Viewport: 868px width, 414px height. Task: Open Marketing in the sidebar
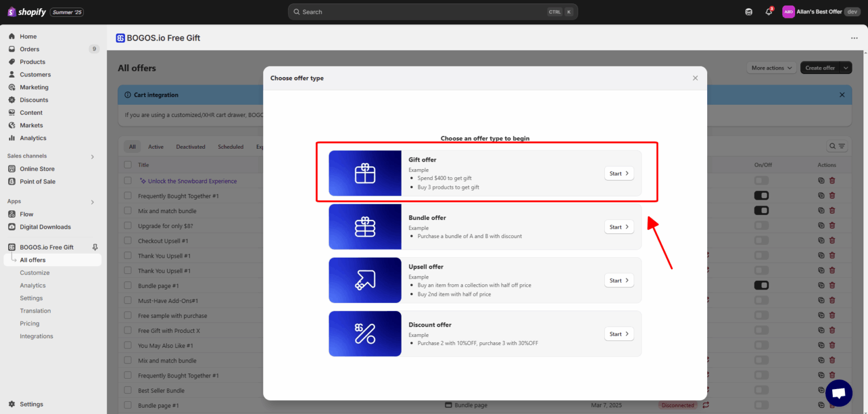[34, 87]
